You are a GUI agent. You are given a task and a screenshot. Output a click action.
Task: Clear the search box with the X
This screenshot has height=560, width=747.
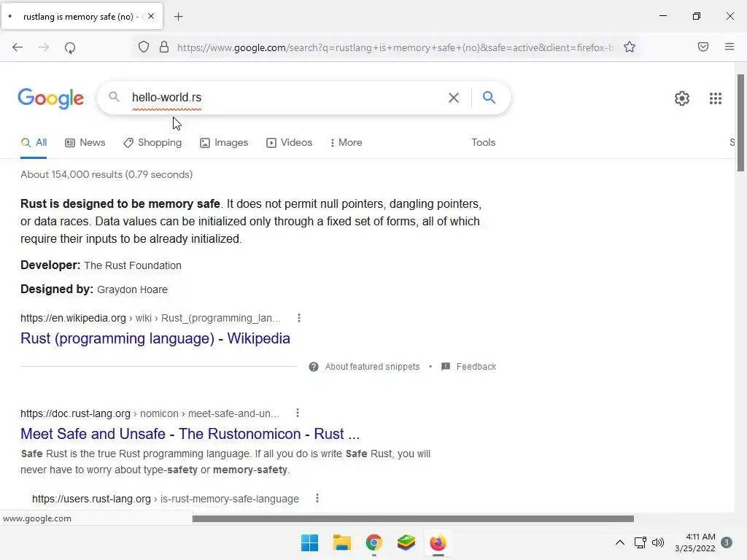pyautogui.click(x=454, y=98)
